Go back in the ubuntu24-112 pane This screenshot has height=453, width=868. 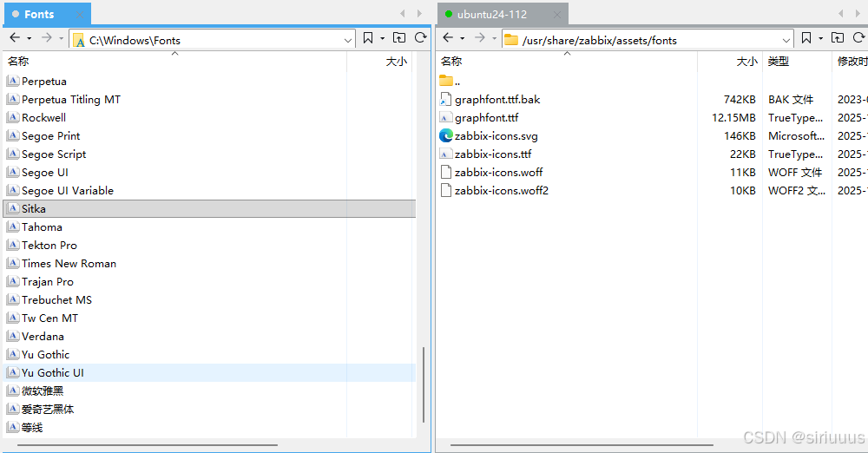448,37
